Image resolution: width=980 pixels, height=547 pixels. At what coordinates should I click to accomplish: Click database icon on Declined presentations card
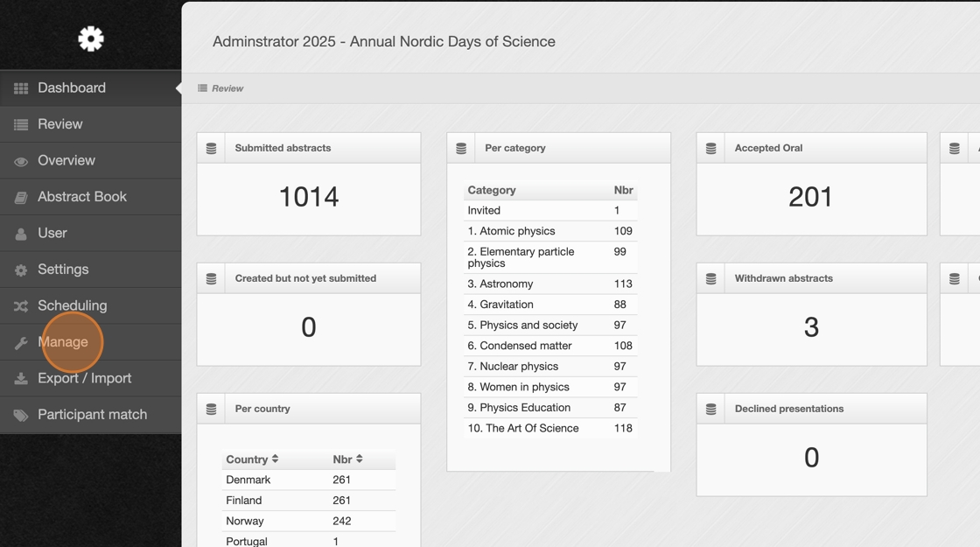coord(710,409)
